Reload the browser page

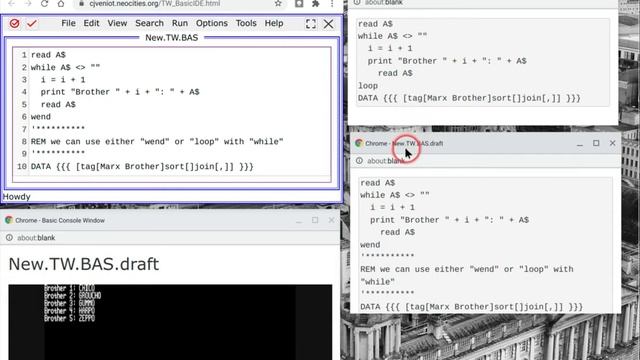pyautogui.click(x=44, y=3)
